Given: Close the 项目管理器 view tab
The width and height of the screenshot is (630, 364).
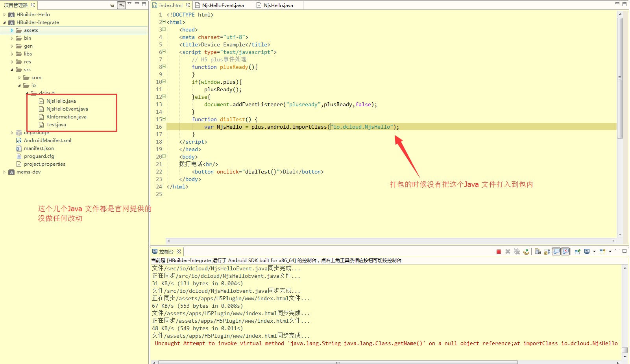Looking at the screenshot, I should [33, 5].
